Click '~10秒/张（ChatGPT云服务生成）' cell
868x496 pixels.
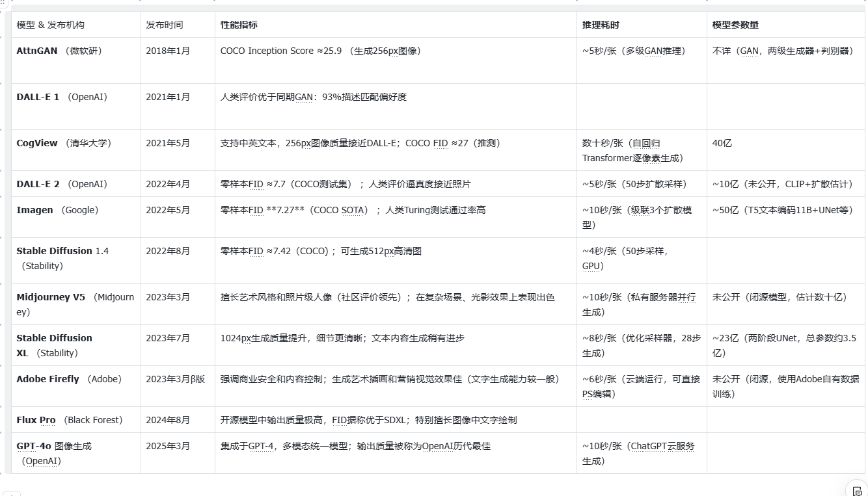pos(642,453)
